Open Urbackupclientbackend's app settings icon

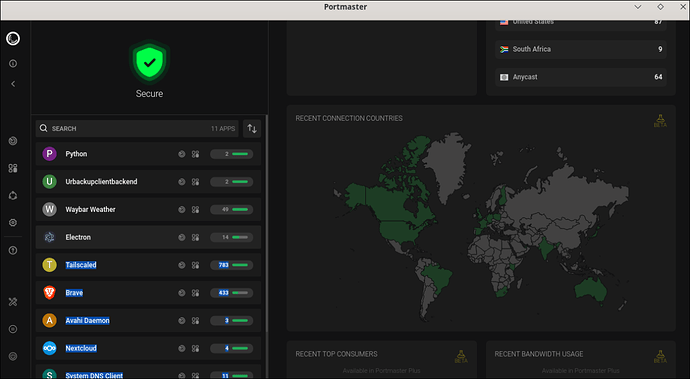click(195, 182)
